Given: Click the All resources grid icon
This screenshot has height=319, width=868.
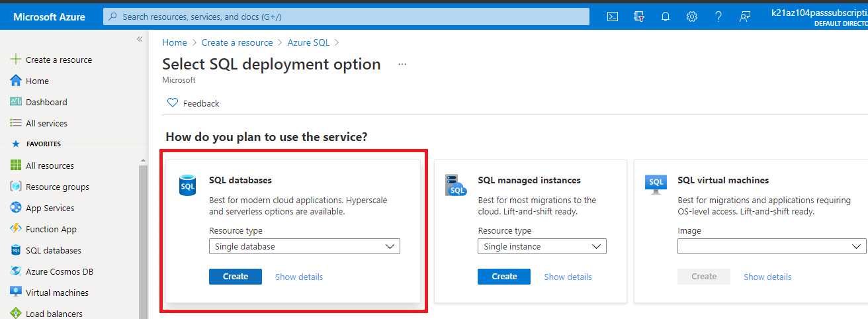Looking at the screenshot, I should tap(16, 165).
